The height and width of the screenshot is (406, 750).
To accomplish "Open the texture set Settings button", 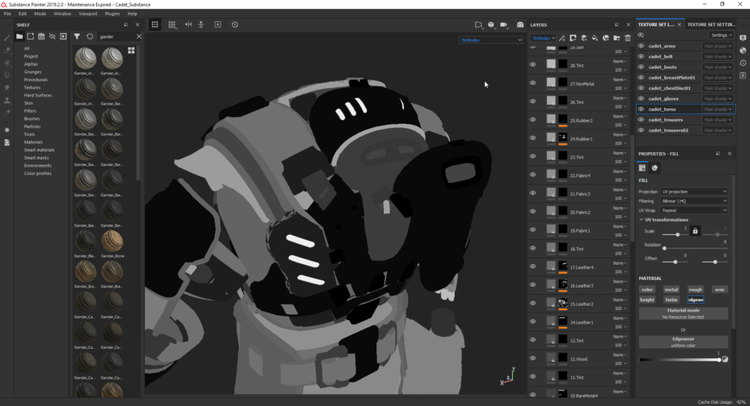I will [x=720, y=35].
